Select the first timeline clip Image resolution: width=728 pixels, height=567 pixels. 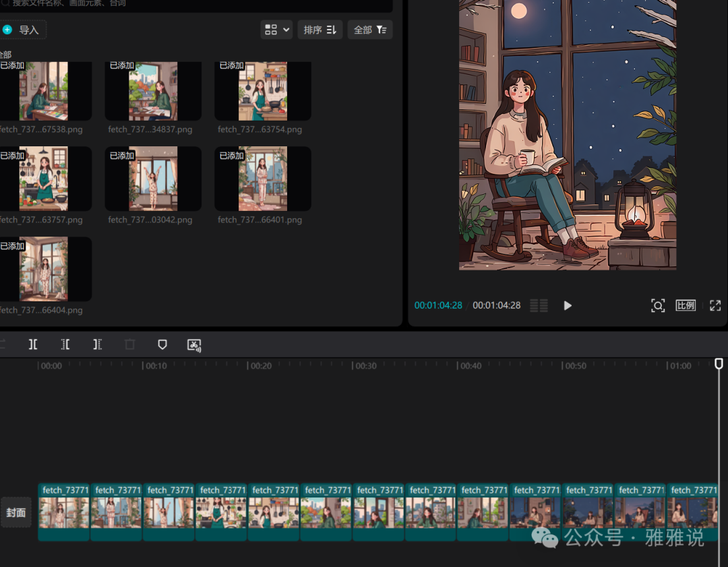coord(63,512)
